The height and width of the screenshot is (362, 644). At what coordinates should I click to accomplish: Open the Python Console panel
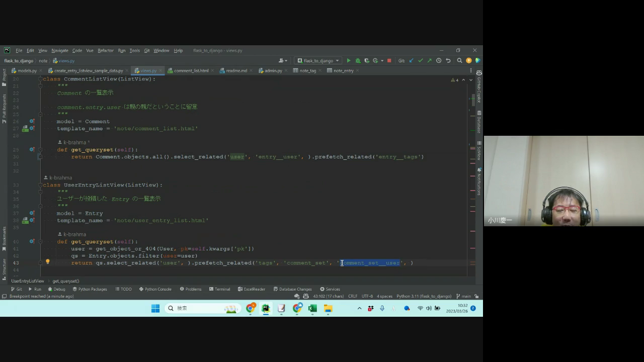click(155, 289)
